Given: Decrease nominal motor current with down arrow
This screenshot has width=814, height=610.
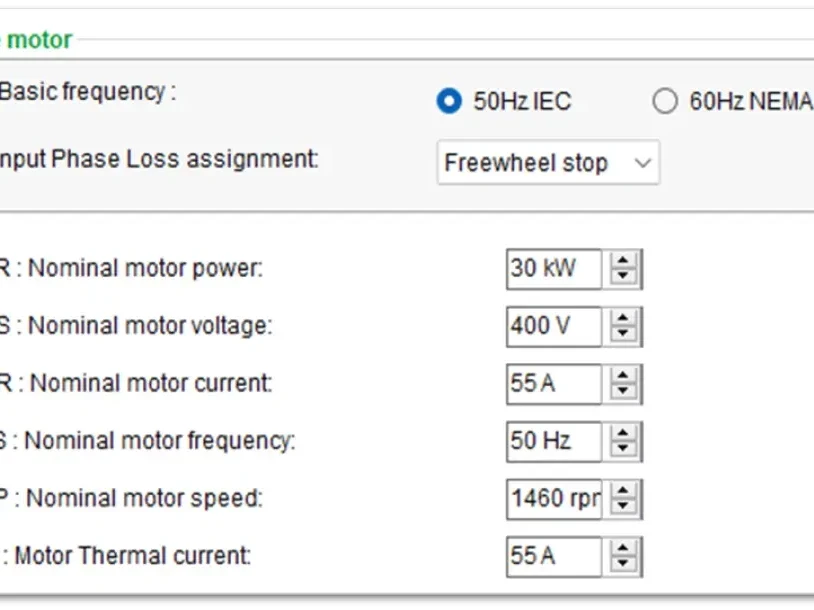Looking at the screenshot, I should (x=624, y=392).
